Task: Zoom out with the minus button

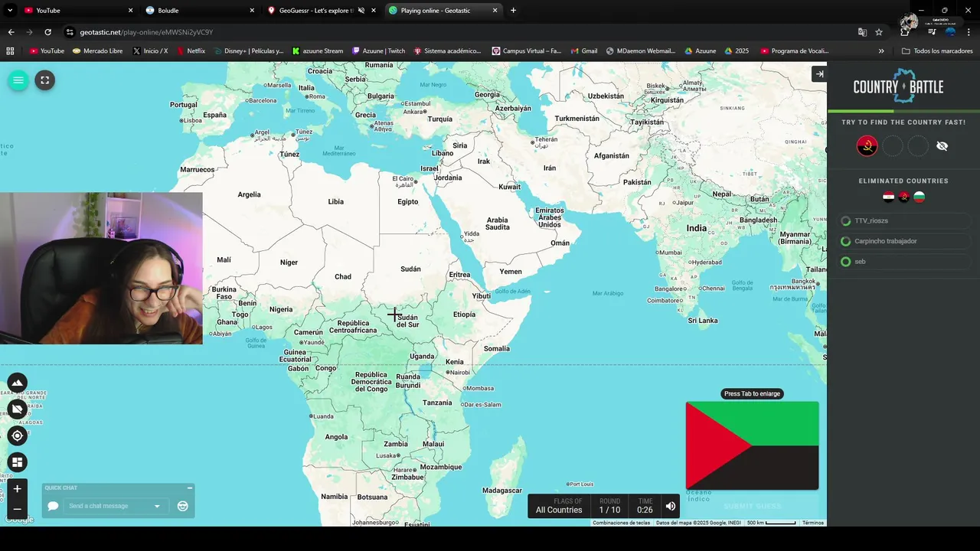Action: point(17,509)
